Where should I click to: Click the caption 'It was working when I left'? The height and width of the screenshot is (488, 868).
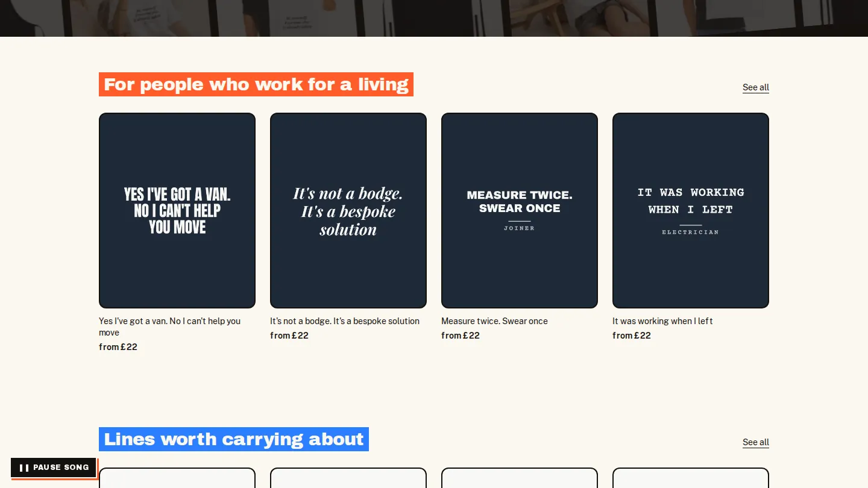(662, 321)
